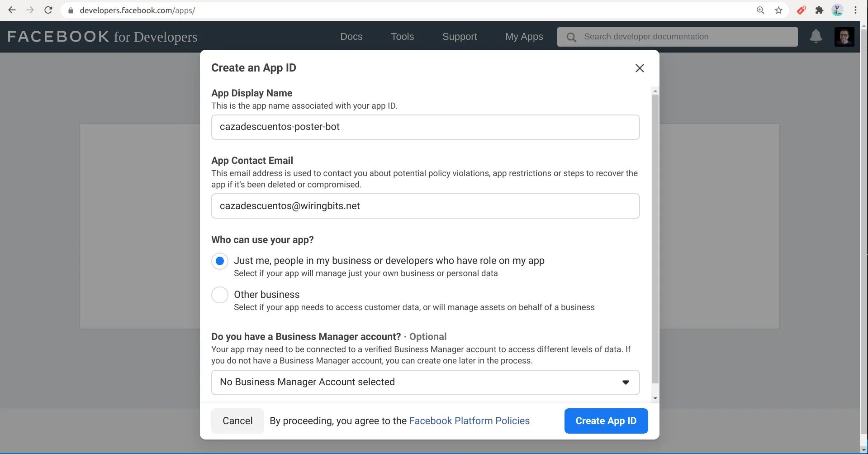
Task: Open the Facebook account profile picture
Action: (844, 37)
